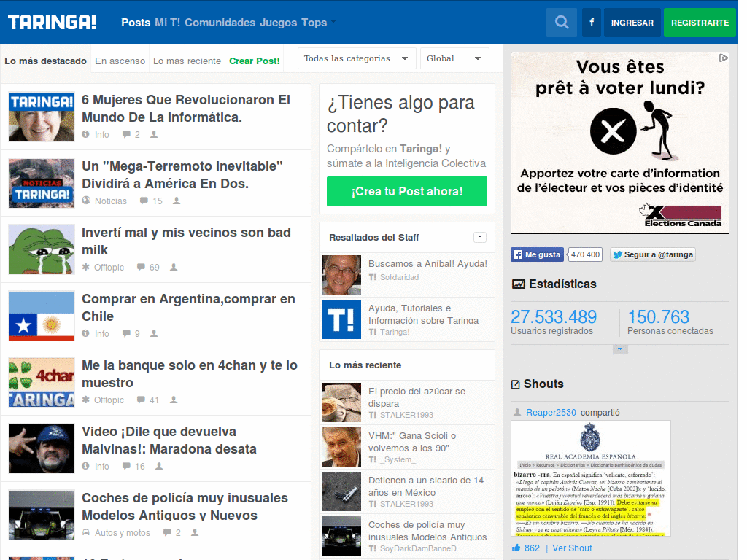Click the comment bubble on 'Invertí mal' post
This screenshot has width=747, height=560.
coord(141,267)
